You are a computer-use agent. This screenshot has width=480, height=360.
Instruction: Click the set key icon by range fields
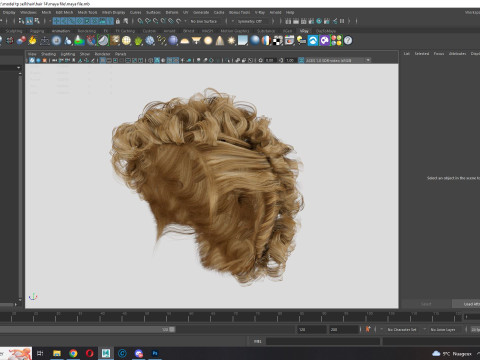tap(368, 329)
